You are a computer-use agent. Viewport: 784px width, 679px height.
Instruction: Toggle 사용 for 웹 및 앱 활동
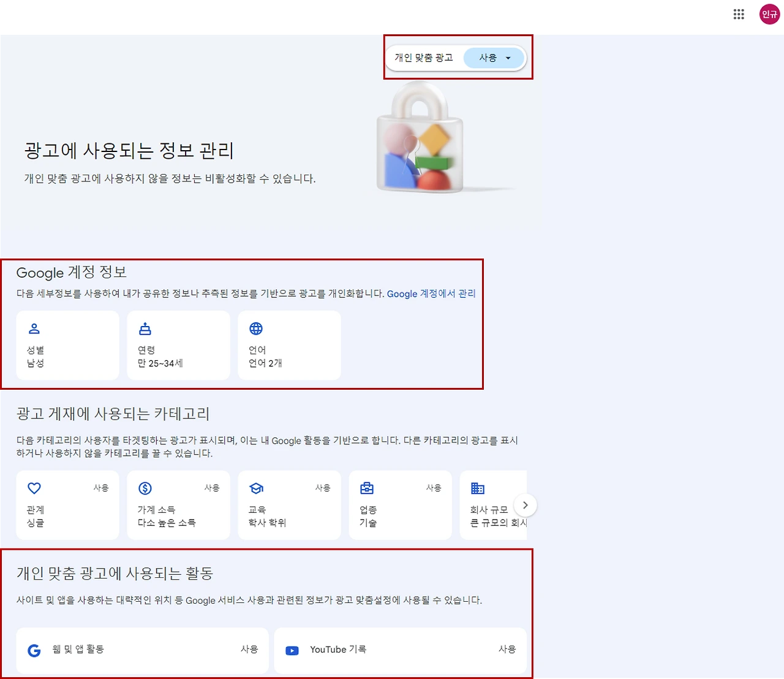[x=249, y=649]
